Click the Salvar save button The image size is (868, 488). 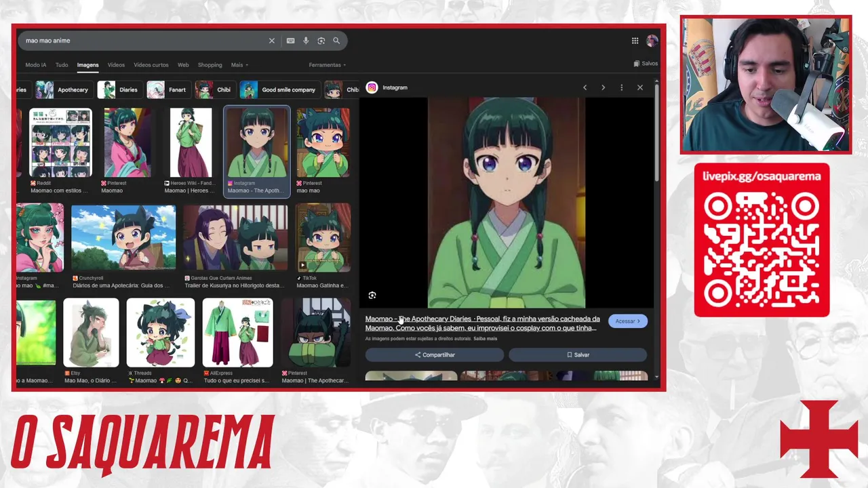[x=578, y=354]
